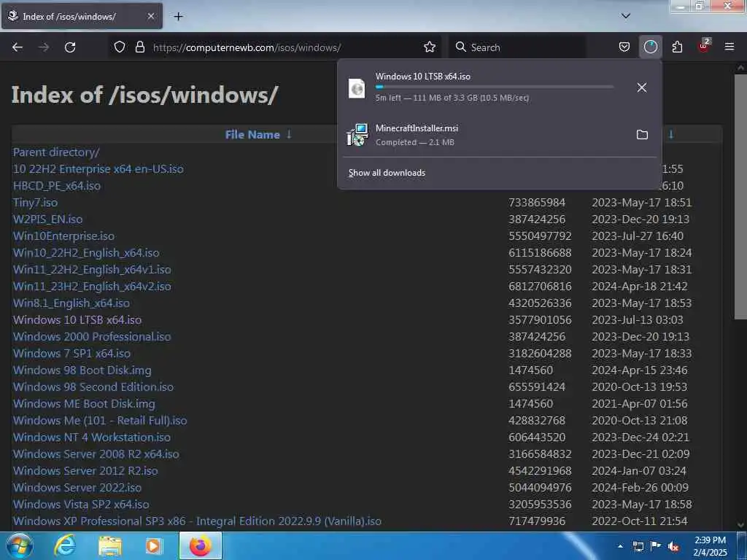This screenshot has height=560, width=747.
Task: Open the extensions puzzle icon
Action: coord(677,47)
